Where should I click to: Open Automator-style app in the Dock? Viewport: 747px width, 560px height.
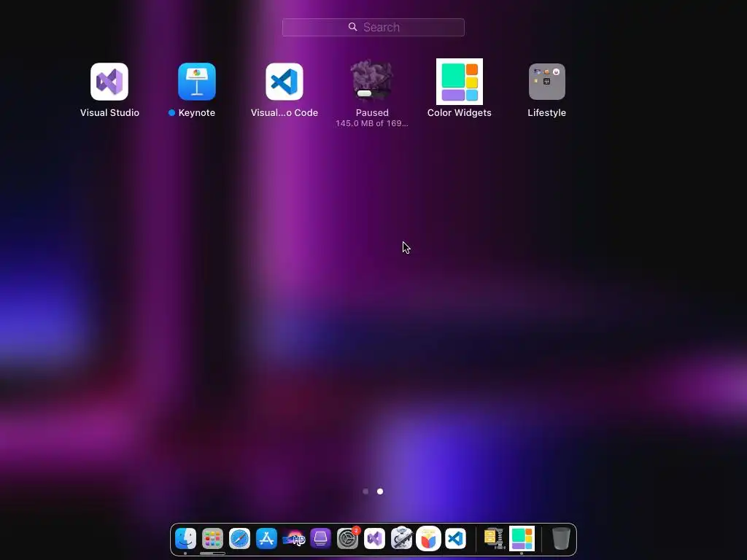tap(402, 539)
